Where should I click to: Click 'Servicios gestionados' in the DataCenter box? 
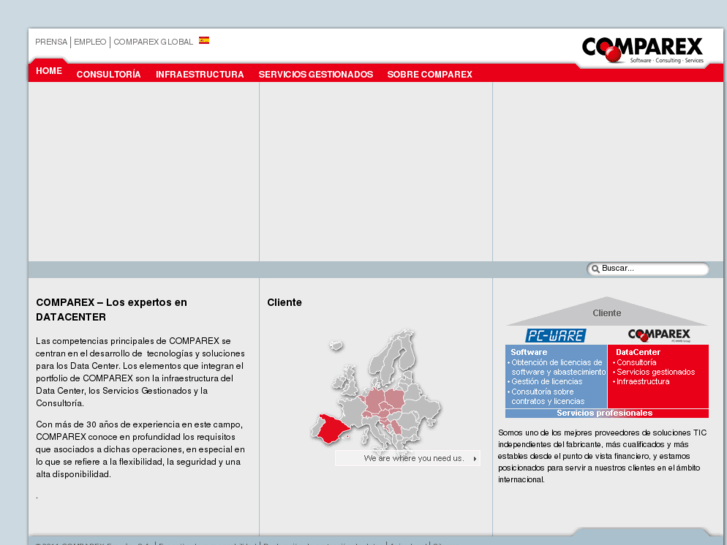point(656,372)
